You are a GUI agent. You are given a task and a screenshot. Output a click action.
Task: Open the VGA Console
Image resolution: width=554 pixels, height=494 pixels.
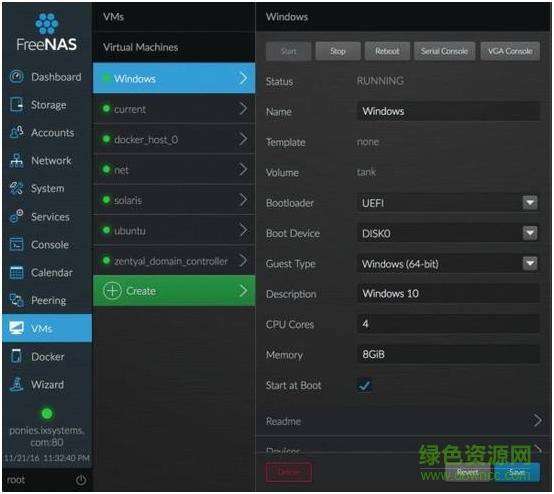[x=510, y=51]
